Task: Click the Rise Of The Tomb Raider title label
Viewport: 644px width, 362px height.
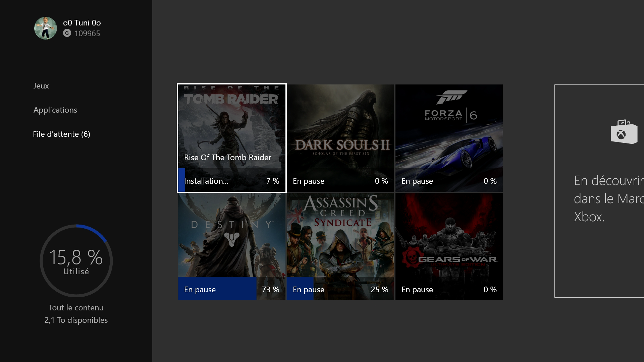Action: click(x=228, y=158)
